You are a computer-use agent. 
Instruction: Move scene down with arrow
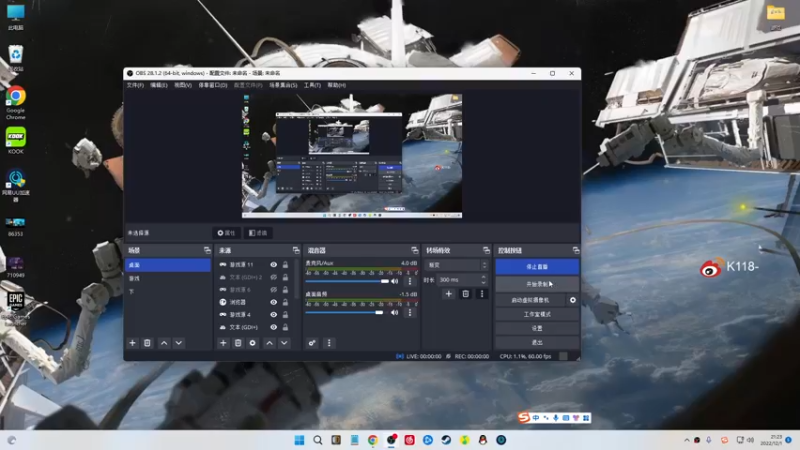click(179, 343)
